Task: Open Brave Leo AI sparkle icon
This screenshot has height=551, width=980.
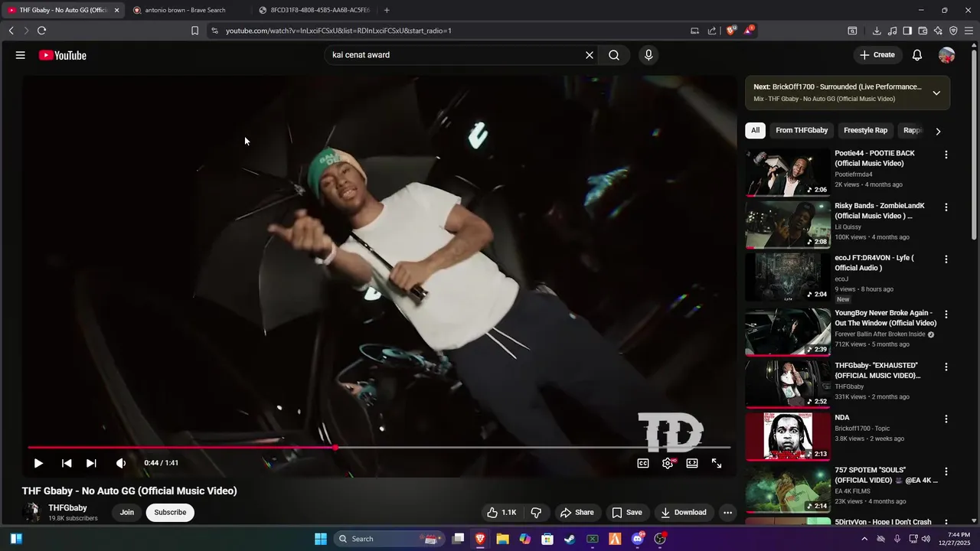Action: 938,31
